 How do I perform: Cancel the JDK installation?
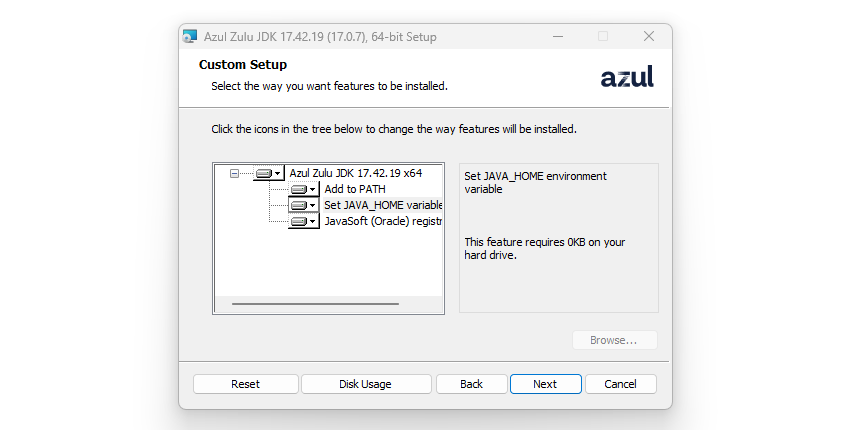click(620, 384)
